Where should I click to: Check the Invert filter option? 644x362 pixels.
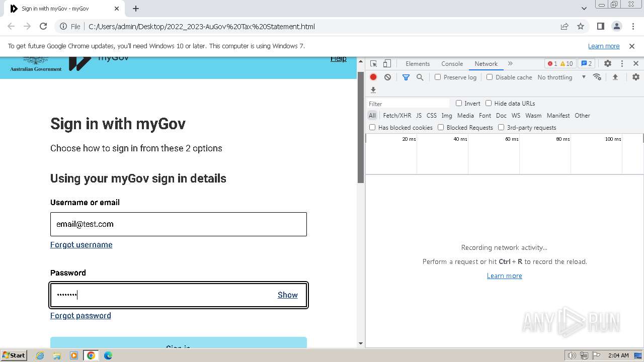click(459, 103)
